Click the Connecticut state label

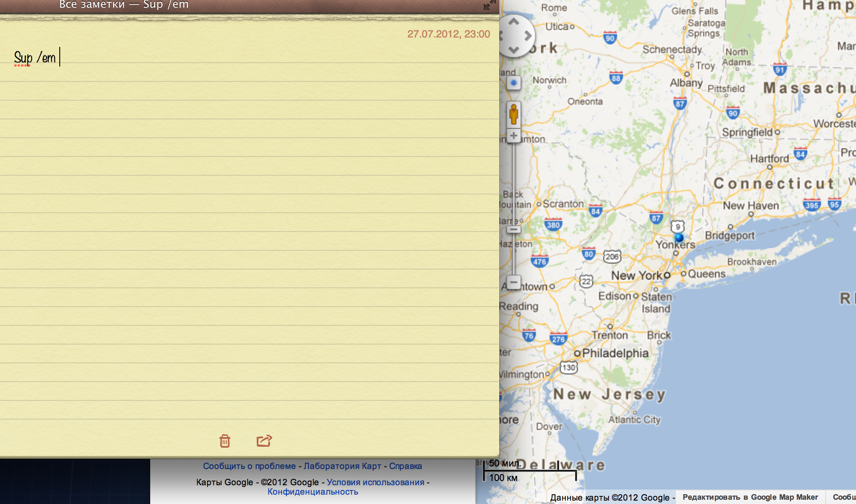click(x=774, y=183)
